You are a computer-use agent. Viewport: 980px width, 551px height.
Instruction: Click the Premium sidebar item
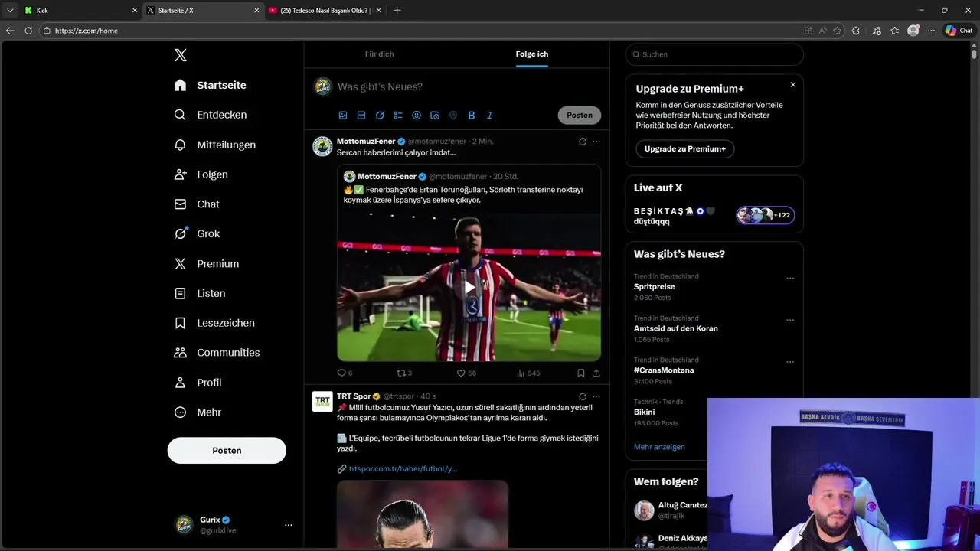point(206,264)
